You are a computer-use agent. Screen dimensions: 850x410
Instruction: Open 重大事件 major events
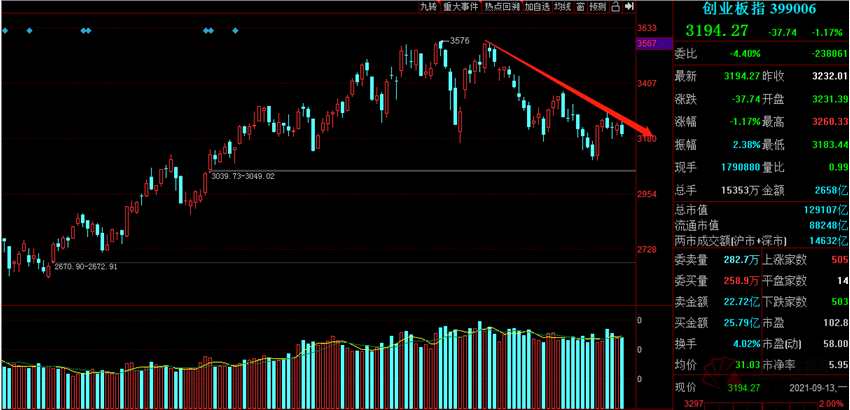(460, 7)
